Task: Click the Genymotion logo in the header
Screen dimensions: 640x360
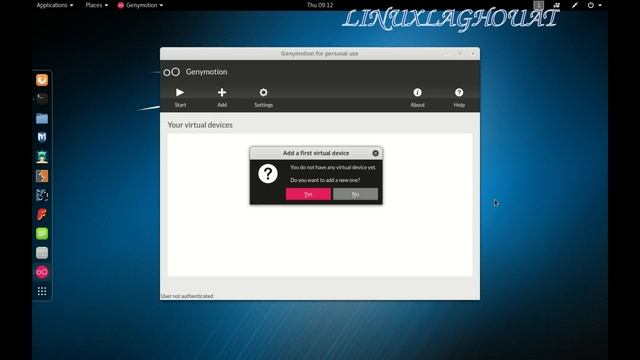Action: [x=171, y=72]
